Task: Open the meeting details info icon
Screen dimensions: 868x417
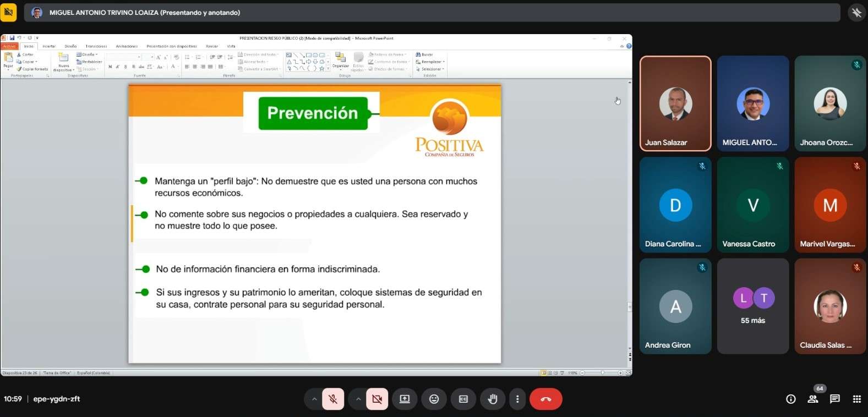Action: [x=791, y=399]
